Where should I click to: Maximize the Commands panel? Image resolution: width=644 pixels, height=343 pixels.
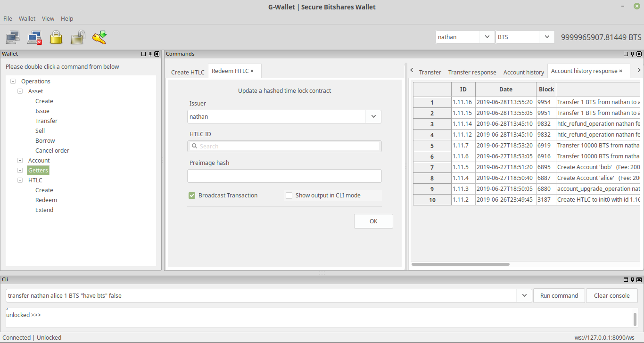(626, 54)
